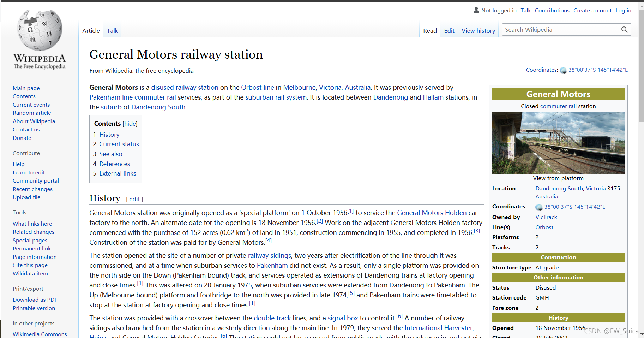Screen dimensions: 644x338
Task: Open General Motors Holden link
Action: click(x=432, y=213)
